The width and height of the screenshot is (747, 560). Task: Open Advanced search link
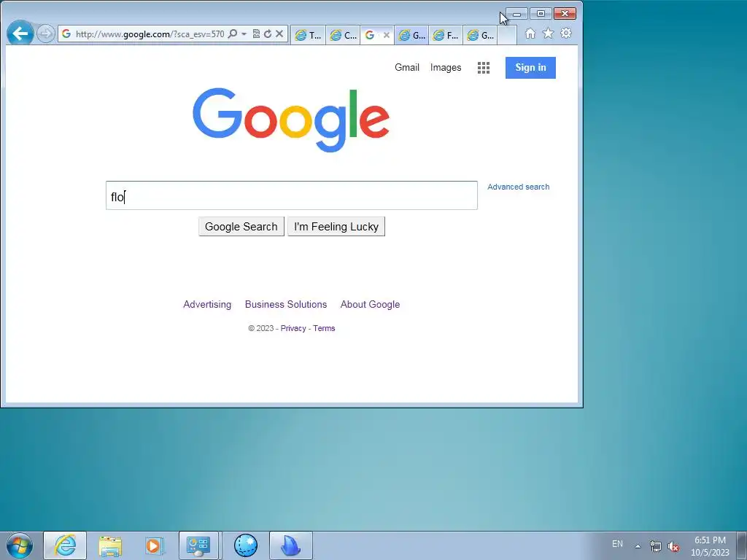tap(519, 187)
